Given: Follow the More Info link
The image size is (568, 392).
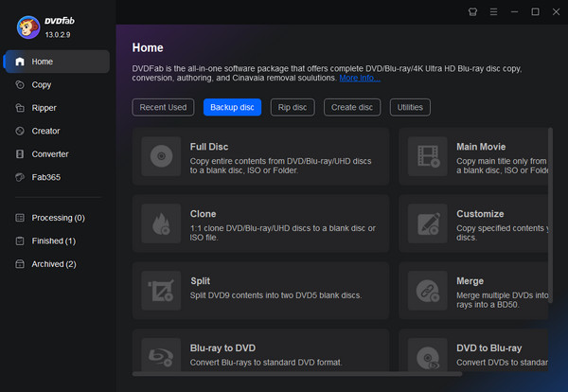Looking at the screenshot, I should tap(360, 79).
